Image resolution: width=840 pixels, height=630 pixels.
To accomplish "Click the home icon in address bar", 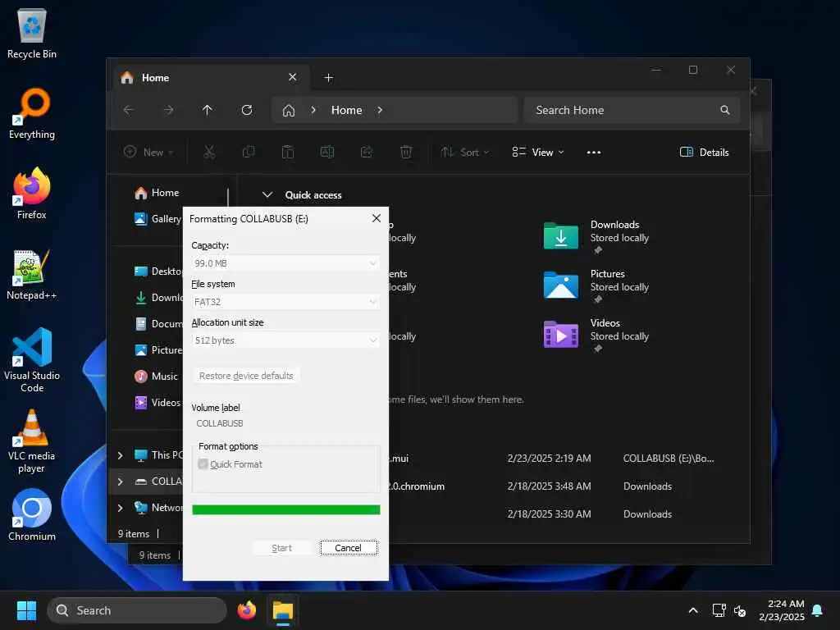I will click(289, 111).
